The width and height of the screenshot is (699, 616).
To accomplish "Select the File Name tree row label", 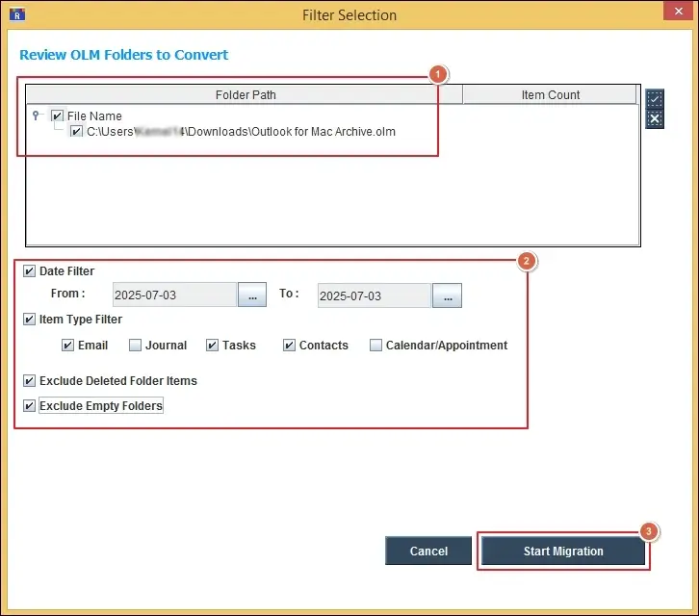I will point(94,115).
